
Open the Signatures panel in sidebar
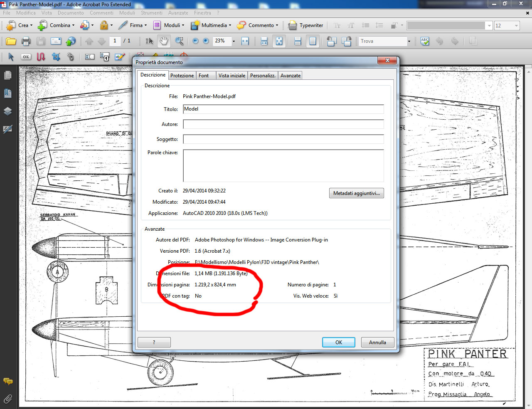point(7,129)
